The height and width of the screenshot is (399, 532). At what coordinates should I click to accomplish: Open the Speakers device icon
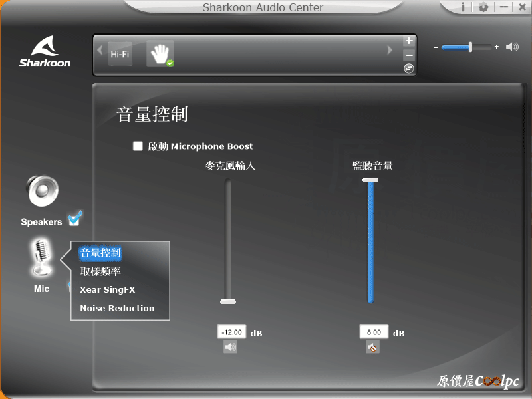click(x=43, y=191)
